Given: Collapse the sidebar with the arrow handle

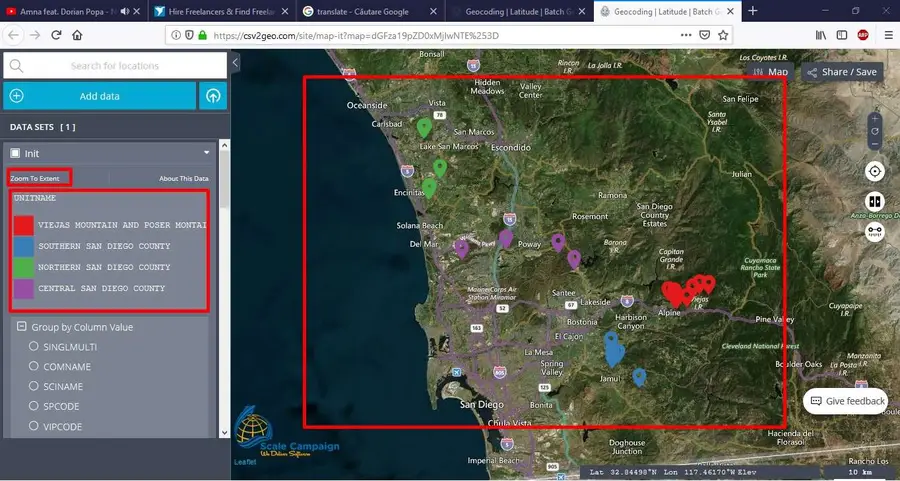Looking at the screenshot, I should [235, 63].
